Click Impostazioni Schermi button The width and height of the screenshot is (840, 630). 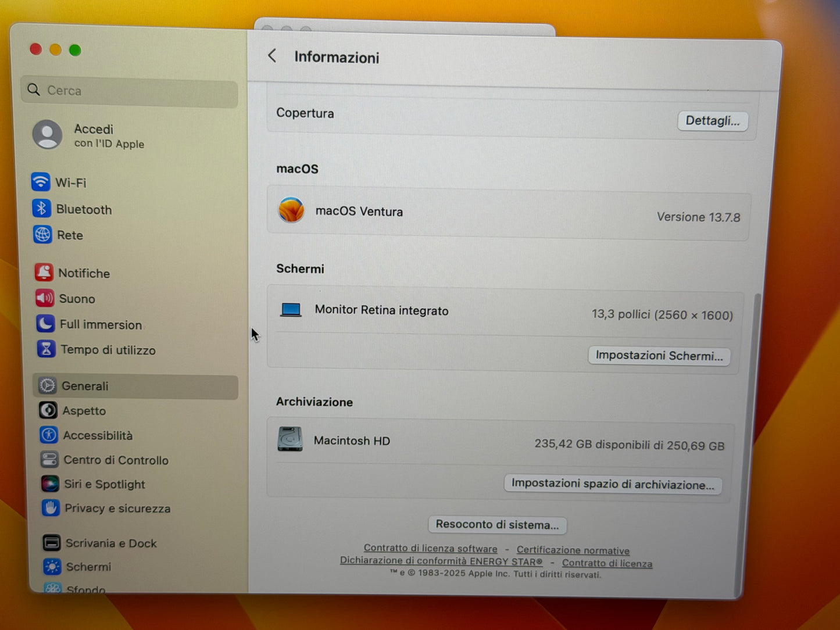click(659, 356)
